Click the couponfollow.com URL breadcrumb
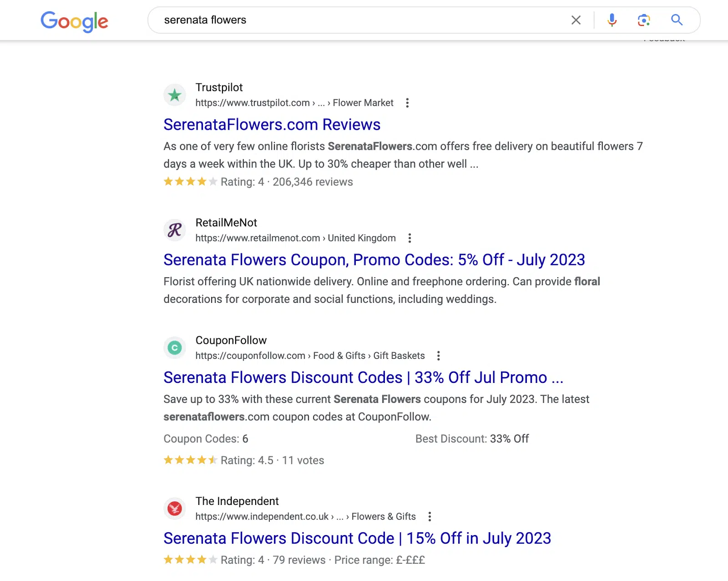 [310, 356]
